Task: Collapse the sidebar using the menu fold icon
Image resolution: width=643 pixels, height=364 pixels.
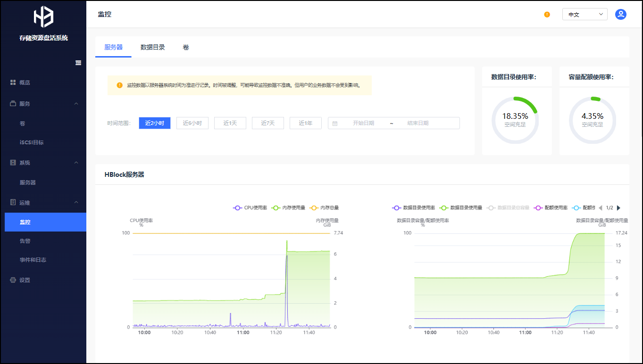Action: click(78, 63)
